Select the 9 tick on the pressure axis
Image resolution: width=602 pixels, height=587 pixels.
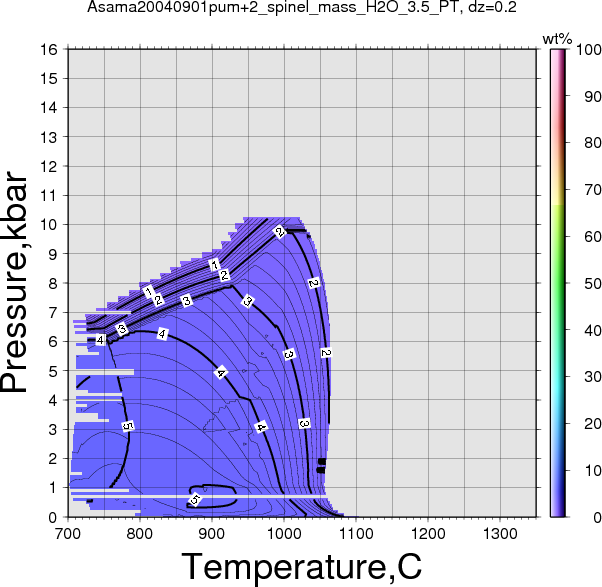click(53, 254)
